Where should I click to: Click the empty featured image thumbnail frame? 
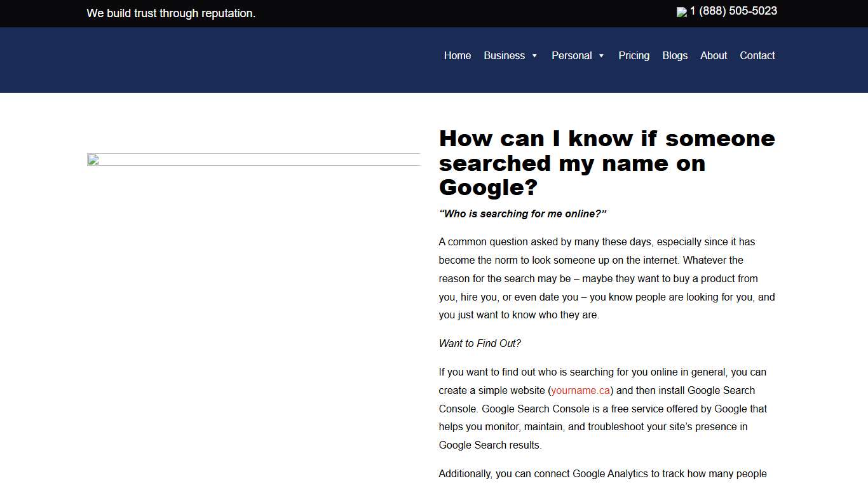pyautogui.click(x=254, y=159)
